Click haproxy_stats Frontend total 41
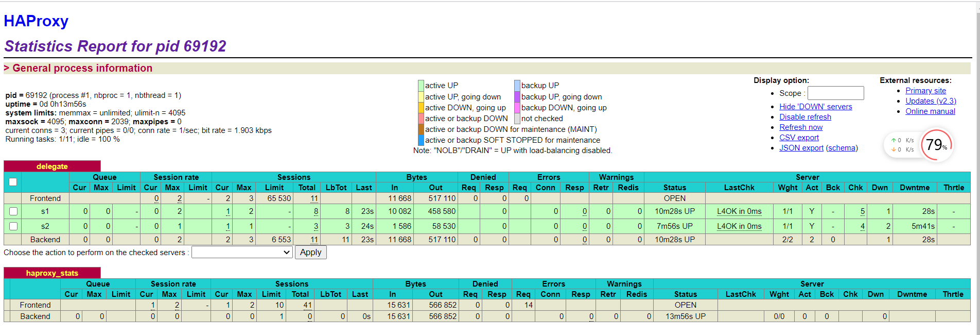 [307, 305]
